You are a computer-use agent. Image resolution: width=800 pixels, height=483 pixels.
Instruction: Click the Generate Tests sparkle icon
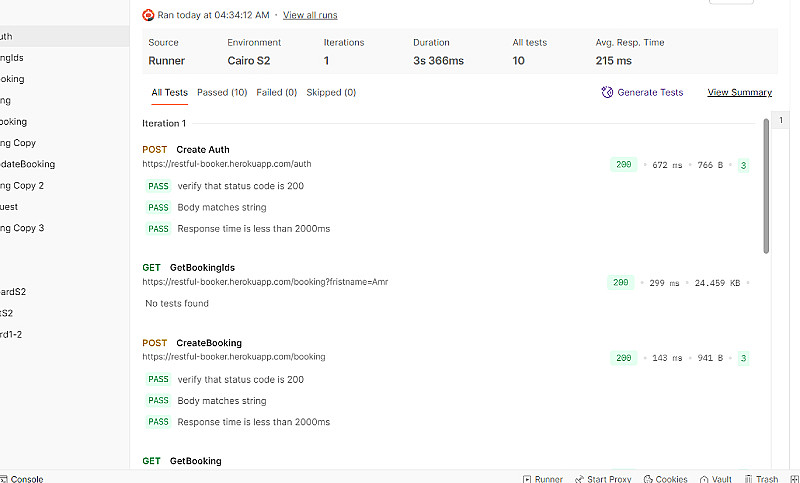coord(607,92)
